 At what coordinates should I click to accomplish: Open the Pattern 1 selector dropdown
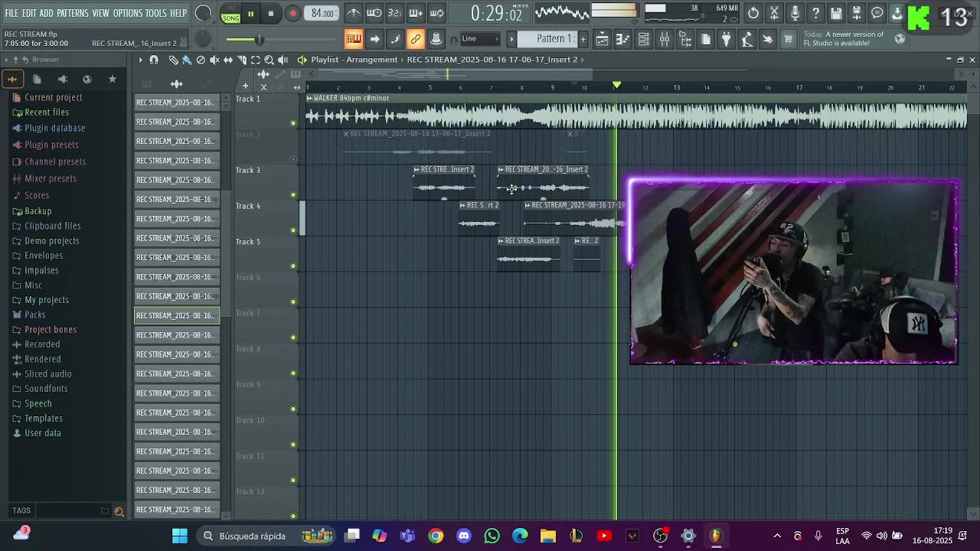[548, 39]
